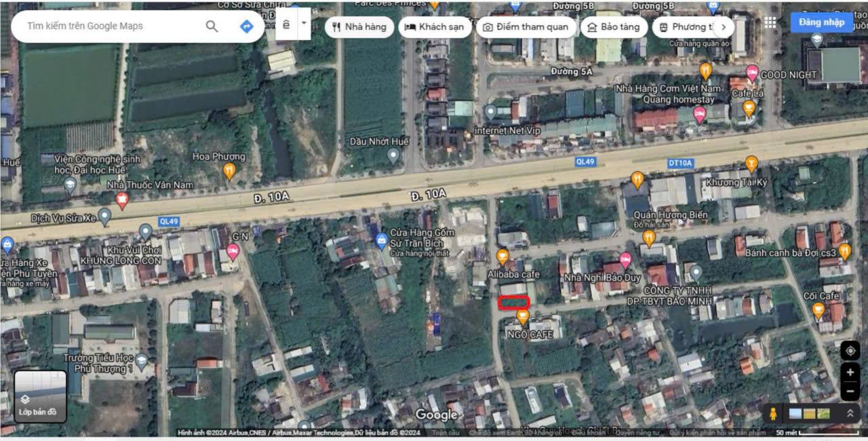Click the Đăng nhập sign-in button
This screenshot has height=441, width=868.
pyautogui.click(x=821, y=22)
